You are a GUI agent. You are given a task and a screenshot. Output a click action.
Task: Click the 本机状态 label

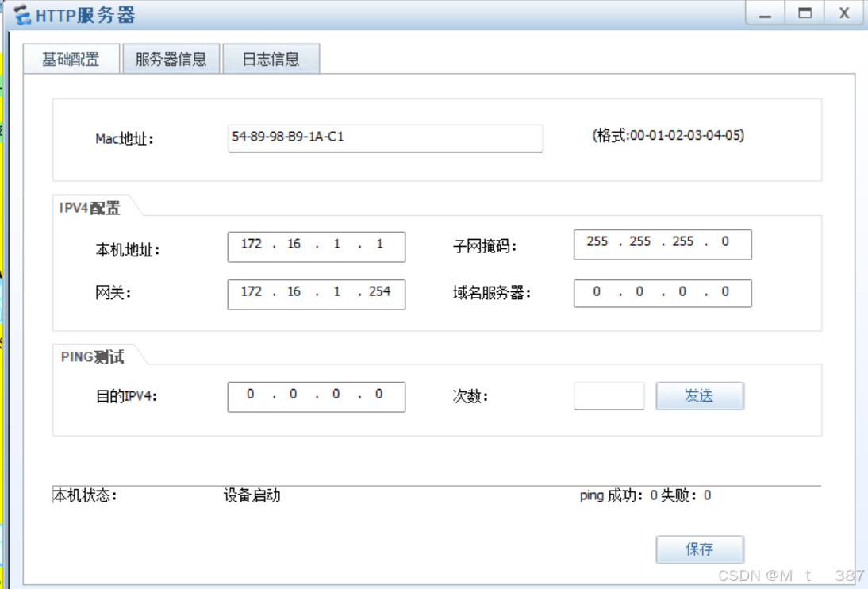[x=85, y=495]
